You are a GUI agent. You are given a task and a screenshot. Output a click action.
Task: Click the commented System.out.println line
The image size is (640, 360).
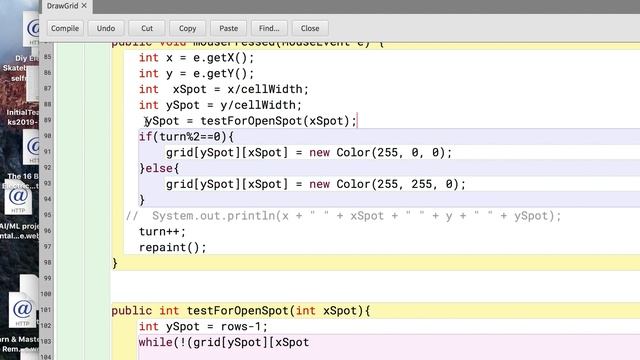344,216
